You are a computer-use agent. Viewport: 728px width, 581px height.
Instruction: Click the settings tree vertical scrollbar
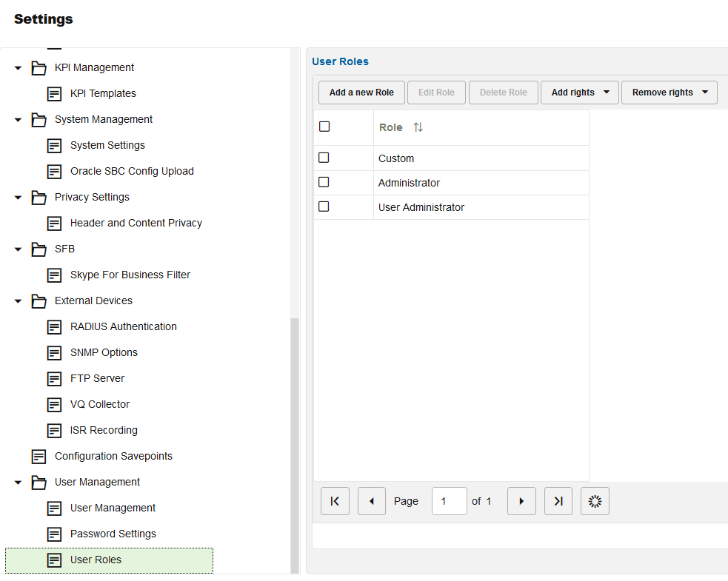pyautogui.click(x=294, y=446)
